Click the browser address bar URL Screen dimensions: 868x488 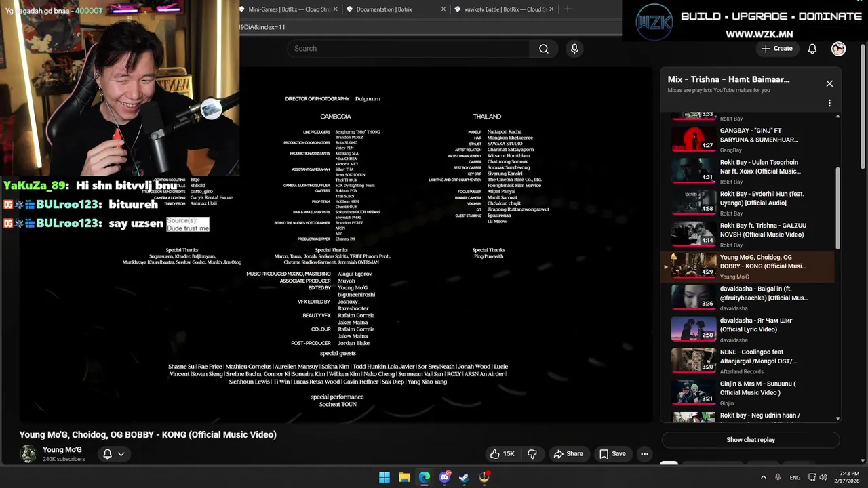tap(430, 27)
